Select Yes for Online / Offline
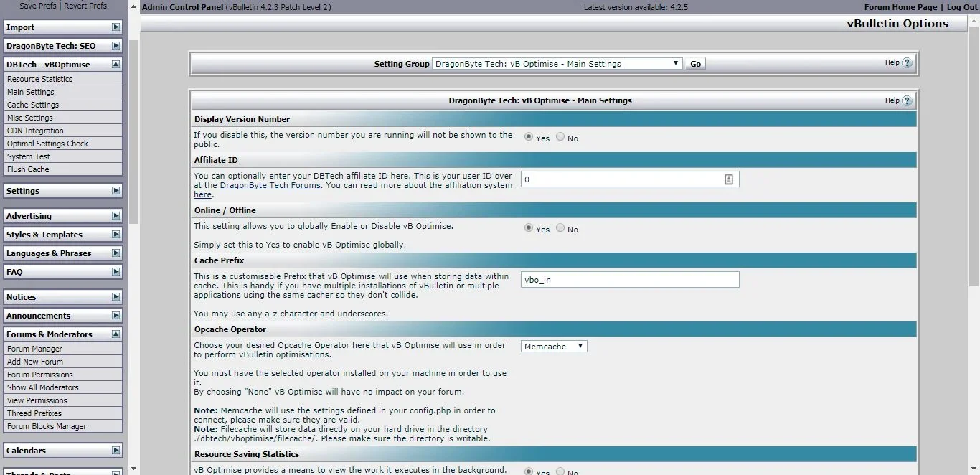Screen dimensions: 980x475 pyautogui.click(x=529, y=228)
